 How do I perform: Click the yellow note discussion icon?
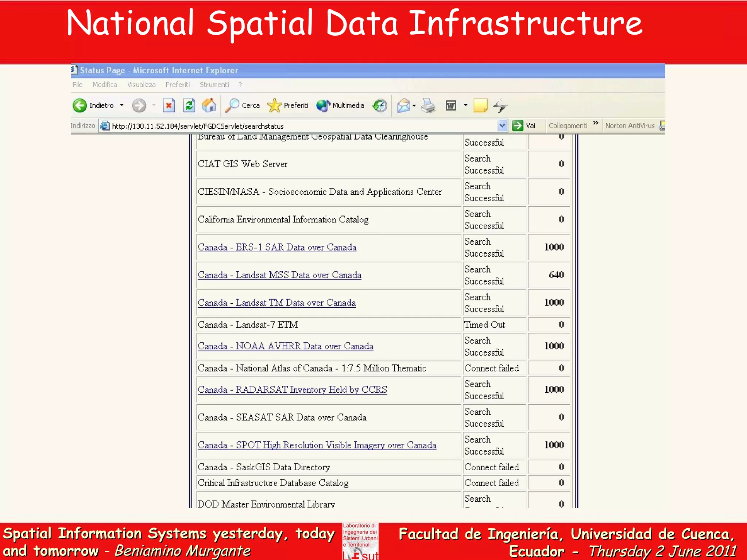[480, 105]
